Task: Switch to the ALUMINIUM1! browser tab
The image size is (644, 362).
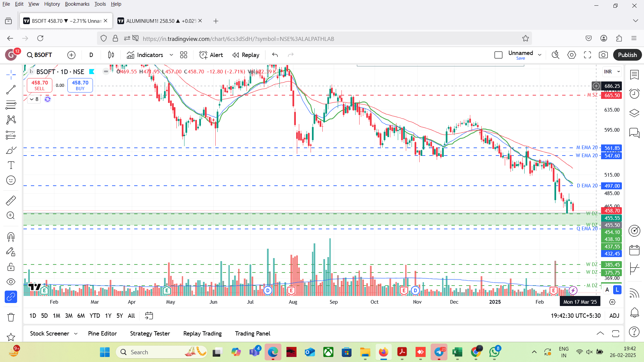Action: point(159,21)
